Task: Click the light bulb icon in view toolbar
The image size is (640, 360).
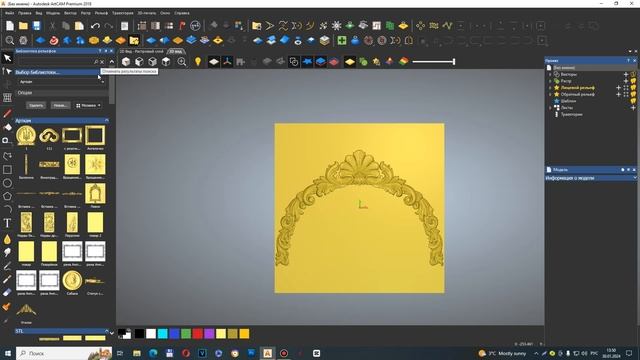Action: click(x=198, y=62)
